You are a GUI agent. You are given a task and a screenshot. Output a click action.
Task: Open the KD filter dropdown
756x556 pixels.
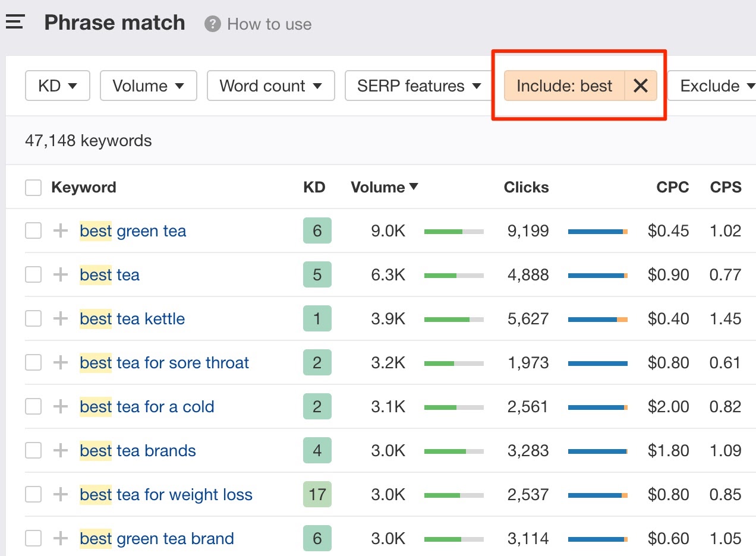point(57,86)
